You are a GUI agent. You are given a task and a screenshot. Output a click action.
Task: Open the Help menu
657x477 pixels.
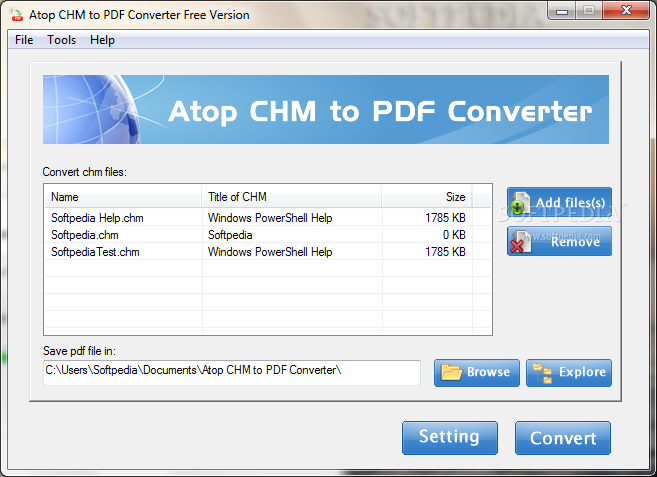tap(102, 40)
